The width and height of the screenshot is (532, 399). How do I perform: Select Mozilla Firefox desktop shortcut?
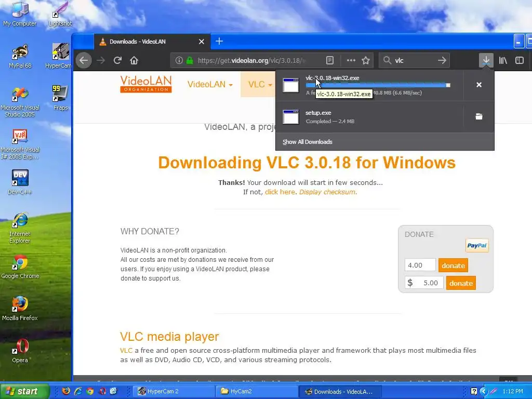click(20, 309)
